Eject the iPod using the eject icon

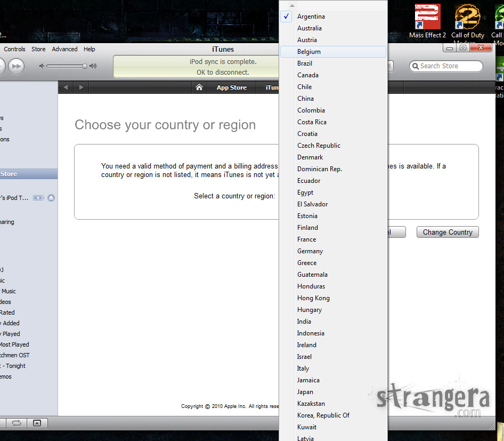click(x=51, y=198)
